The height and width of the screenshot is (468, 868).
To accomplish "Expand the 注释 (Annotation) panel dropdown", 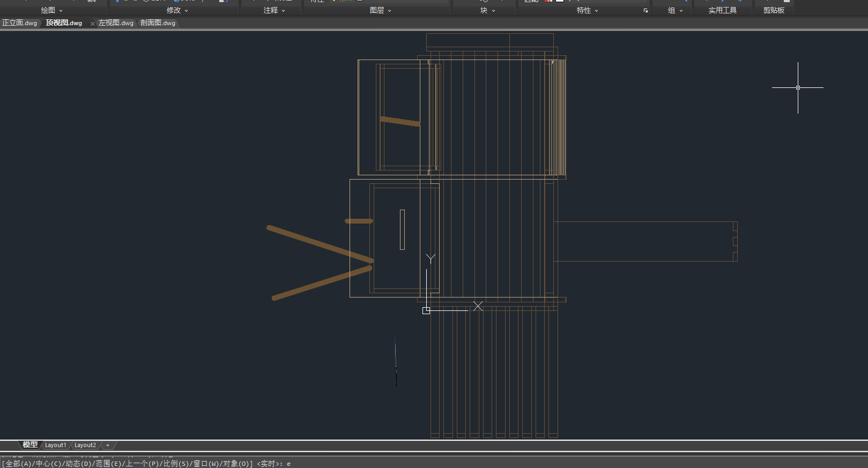I will (x=275, y=10).
